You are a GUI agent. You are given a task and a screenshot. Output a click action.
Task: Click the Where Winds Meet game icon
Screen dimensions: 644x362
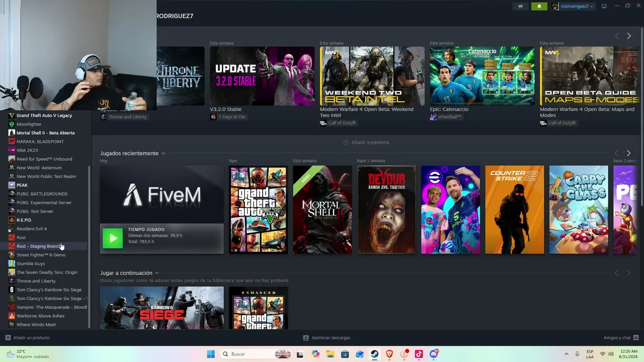point(12,325)
